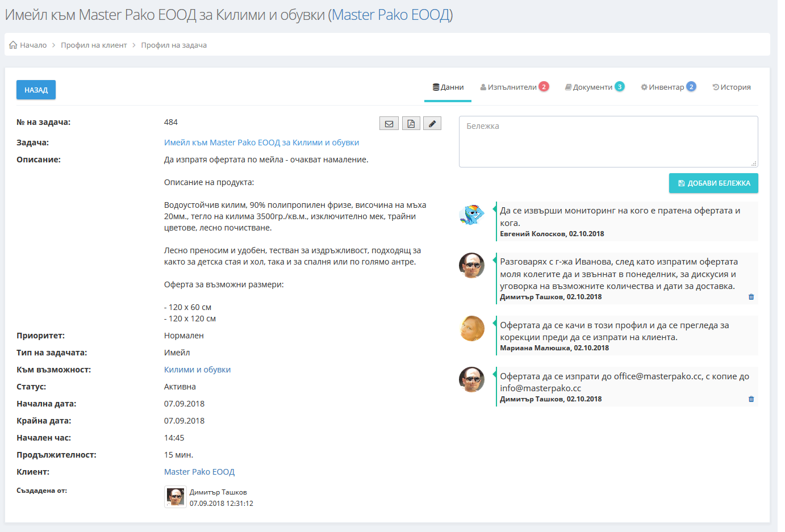The width and height of the screenshot is (785, 532).
Task: Click the envelope email icon button
Action: [389, 123]
